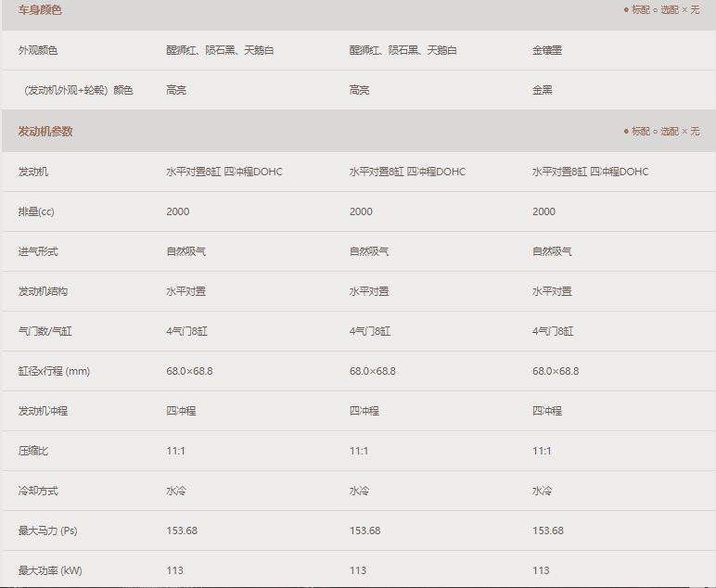Click the 发动机参数 section header
The image size is (716, 588).
pyautogui.click(x=45, y=132)
